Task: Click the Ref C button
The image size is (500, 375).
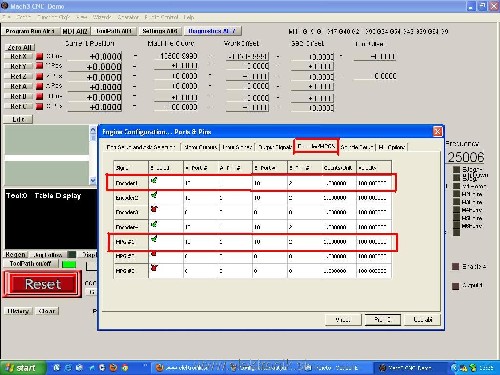Action: tap(18, 106)
